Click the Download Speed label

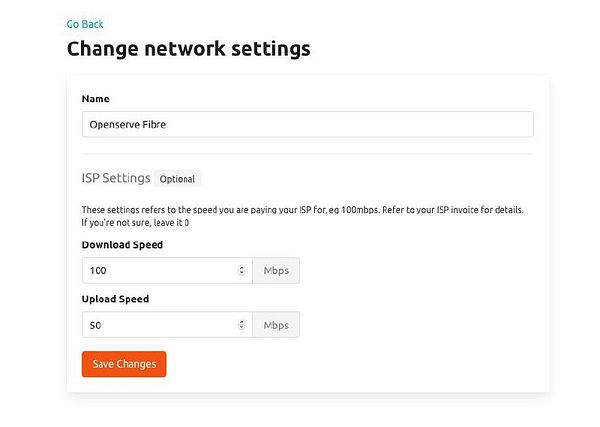pos(122,245)
